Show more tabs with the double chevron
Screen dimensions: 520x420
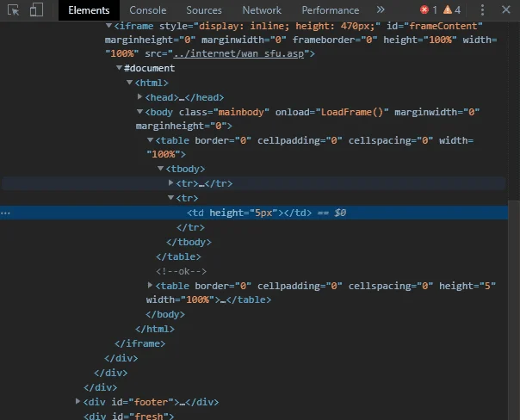click(381, 9)
